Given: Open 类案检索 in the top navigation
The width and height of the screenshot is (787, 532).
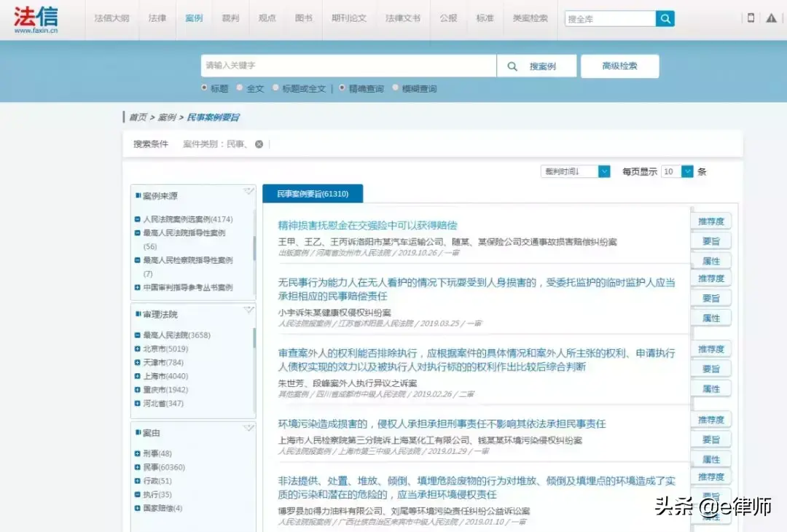Looking at the screenshot, I should [530, 18].
